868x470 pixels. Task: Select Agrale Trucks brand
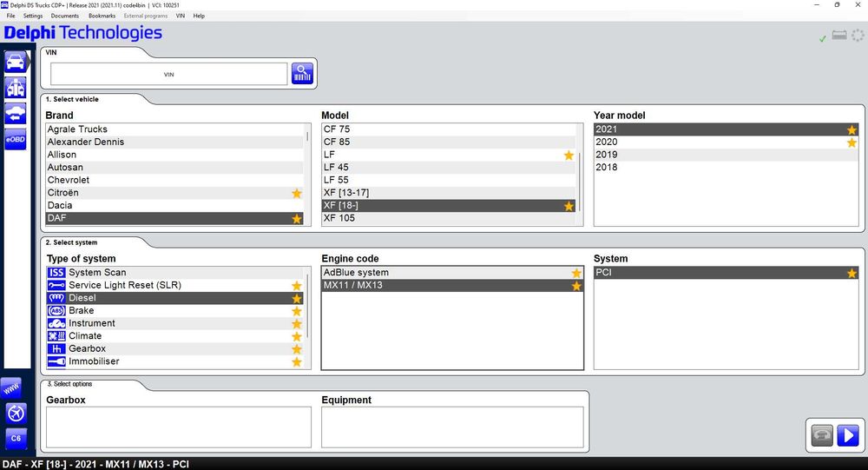pyautogui.click(x=175, y=129)
